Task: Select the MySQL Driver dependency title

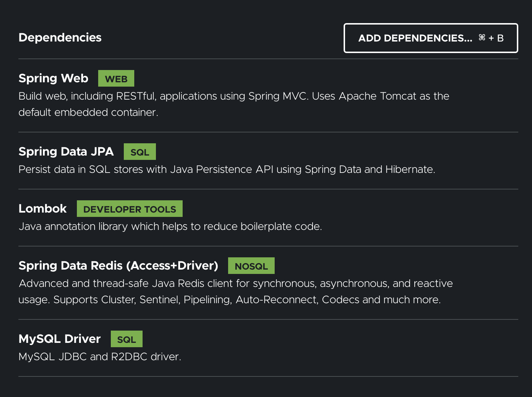Action: coord(60,339)
